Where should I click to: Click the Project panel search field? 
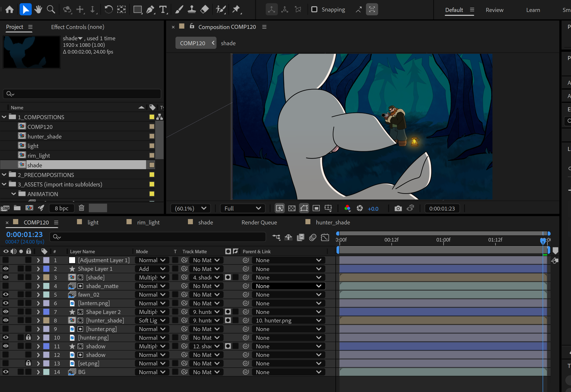point(82,94)
